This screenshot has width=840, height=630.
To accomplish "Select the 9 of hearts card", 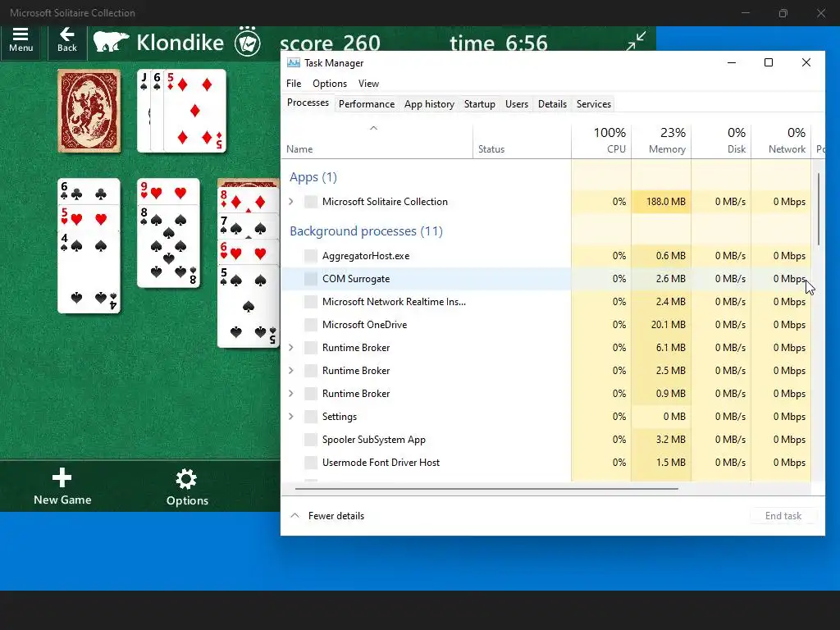I will tap(169, 192).
